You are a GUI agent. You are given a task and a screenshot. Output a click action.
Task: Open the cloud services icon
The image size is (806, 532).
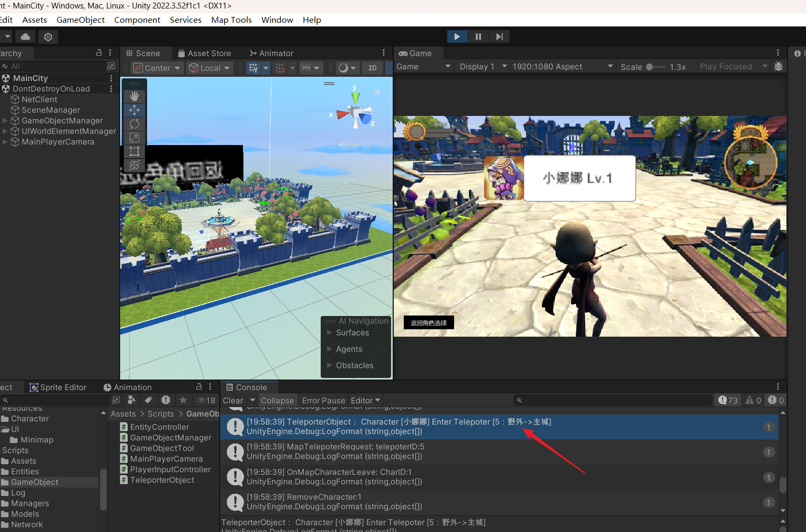pos(25,37)
